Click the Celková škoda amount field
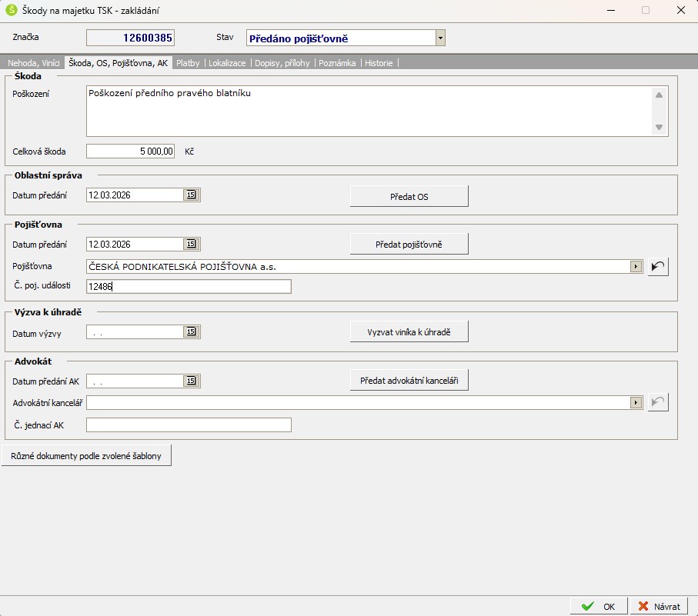 pyautogui.click(x=131, y=152)
